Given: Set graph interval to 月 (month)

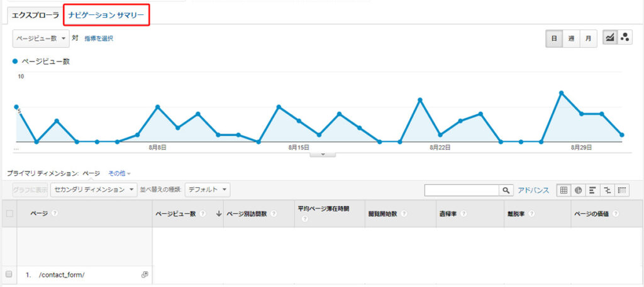Looking at the screenshot, I should pos(587,38).
